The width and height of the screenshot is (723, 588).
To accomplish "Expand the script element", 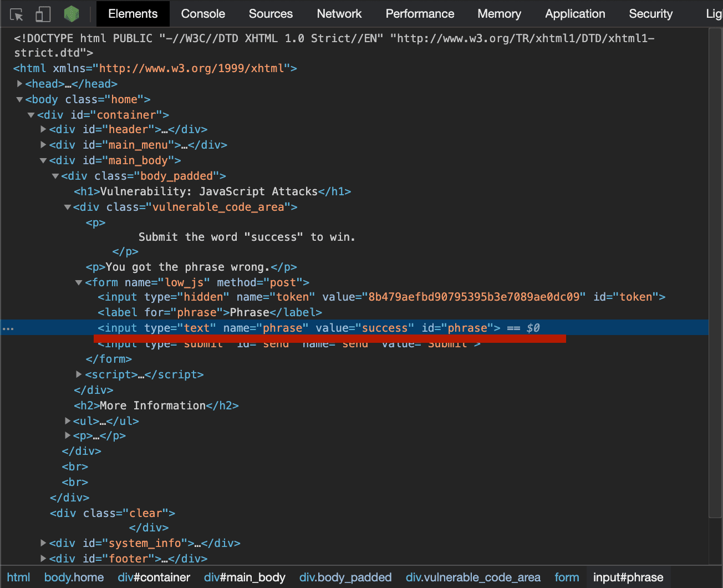I will [79, 374].
